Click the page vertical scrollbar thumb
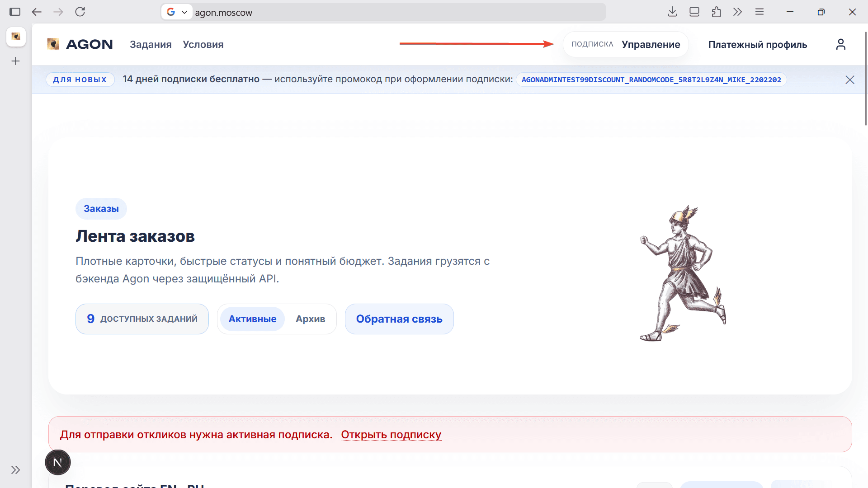 (x=866, y=78)
